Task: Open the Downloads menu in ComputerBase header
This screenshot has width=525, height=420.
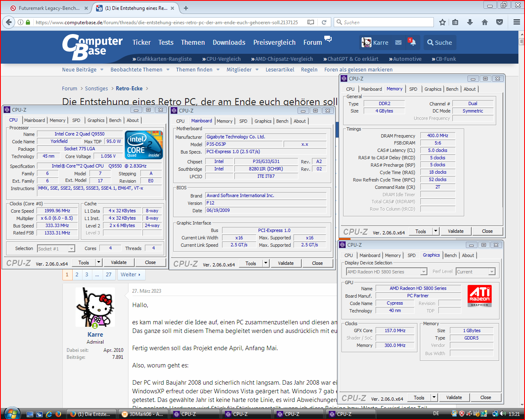Action: click(229, 42)
